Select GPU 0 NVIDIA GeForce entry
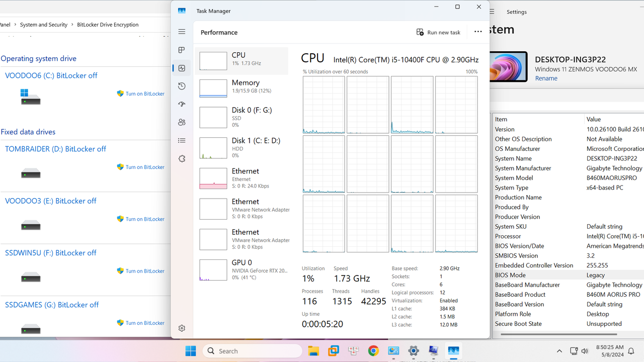 243,270
